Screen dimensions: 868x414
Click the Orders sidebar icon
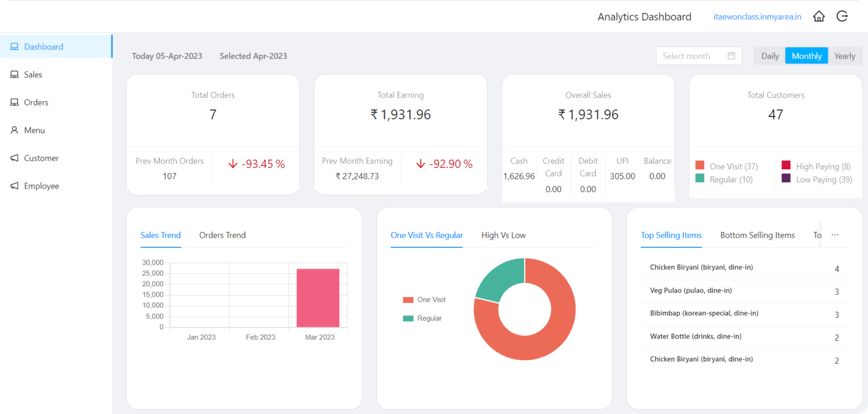pyautogui.click(x=14, y=102)
